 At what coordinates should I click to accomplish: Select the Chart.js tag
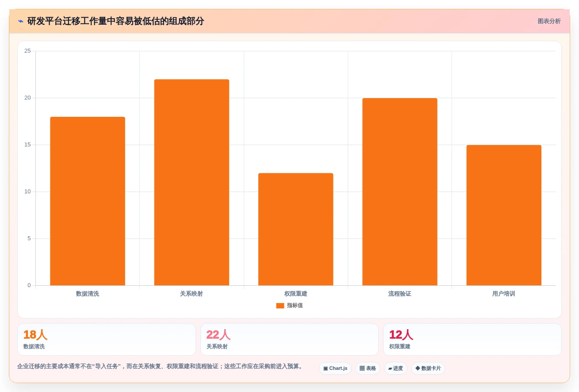click(335, 368)
